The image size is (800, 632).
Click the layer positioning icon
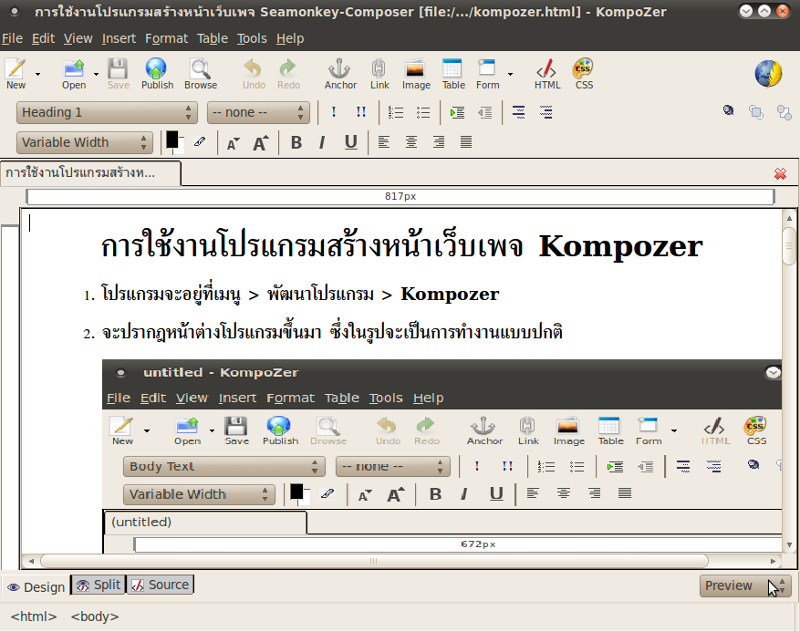[x=729, y=111]
